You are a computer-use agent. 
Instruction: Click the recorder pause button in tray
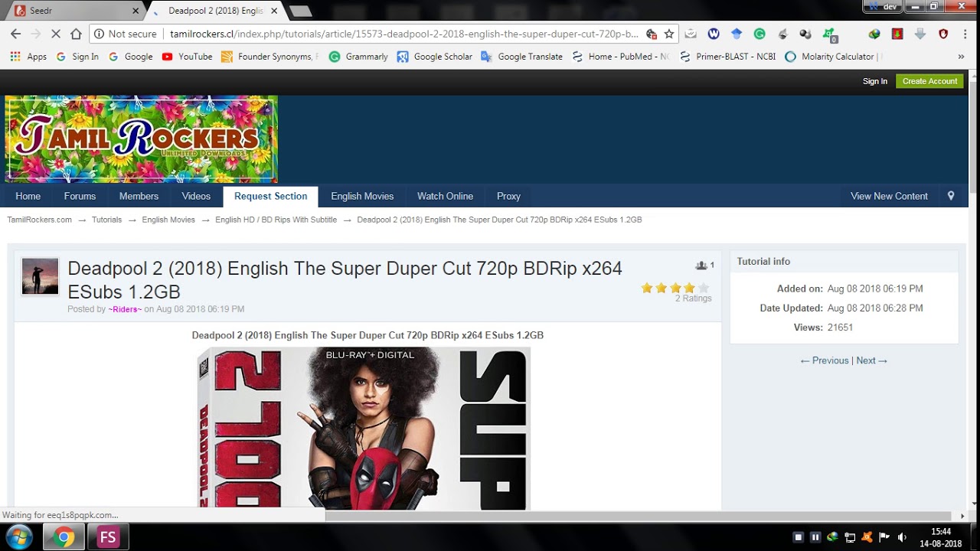pos(815,537)
